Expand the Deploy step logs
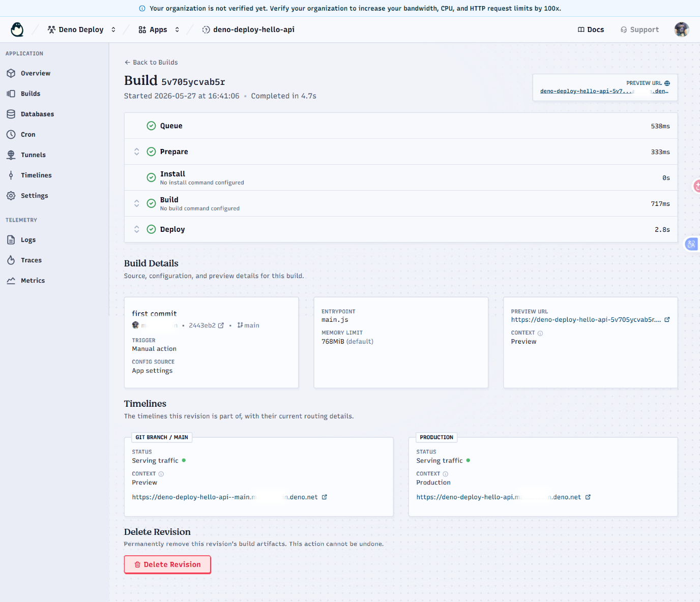The width and height of the screenshot is (700, 602). [136, 229]
